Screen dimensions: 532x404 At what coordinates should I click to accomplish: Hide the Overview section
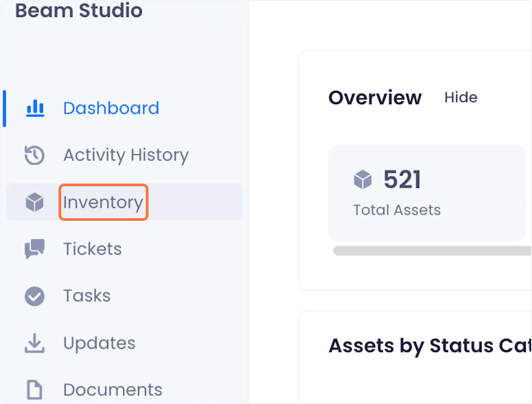click(x=461, y=98)
